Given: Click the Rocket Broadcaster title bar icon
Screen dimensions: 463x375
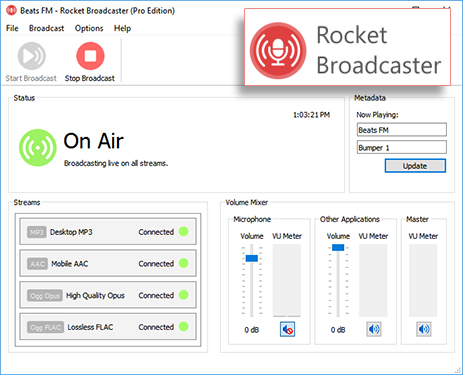Looking at the screenshot, I should 11,11.
